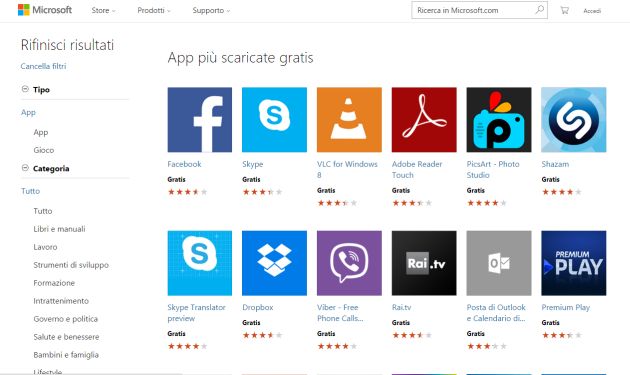Select the Adobe Reader Touch icon
The image size is (630, 375).
424,120
